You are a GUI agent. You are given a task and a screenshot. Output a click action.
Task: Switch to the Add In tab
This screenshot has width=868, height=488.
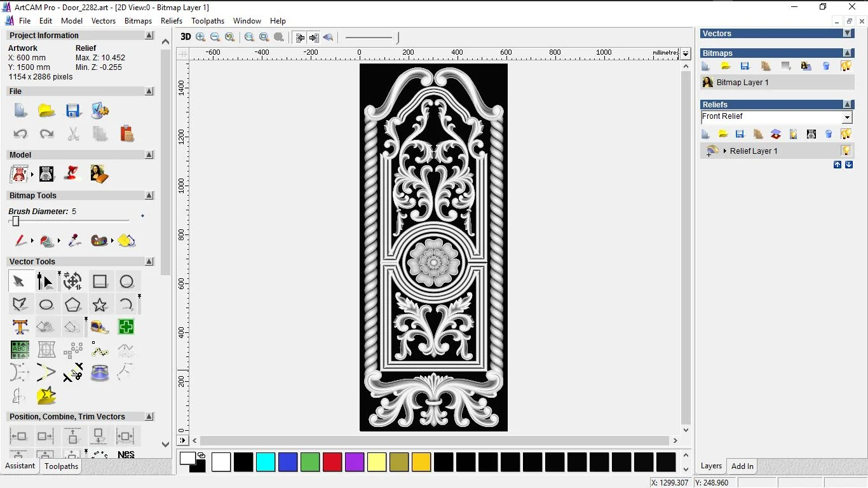742,466
